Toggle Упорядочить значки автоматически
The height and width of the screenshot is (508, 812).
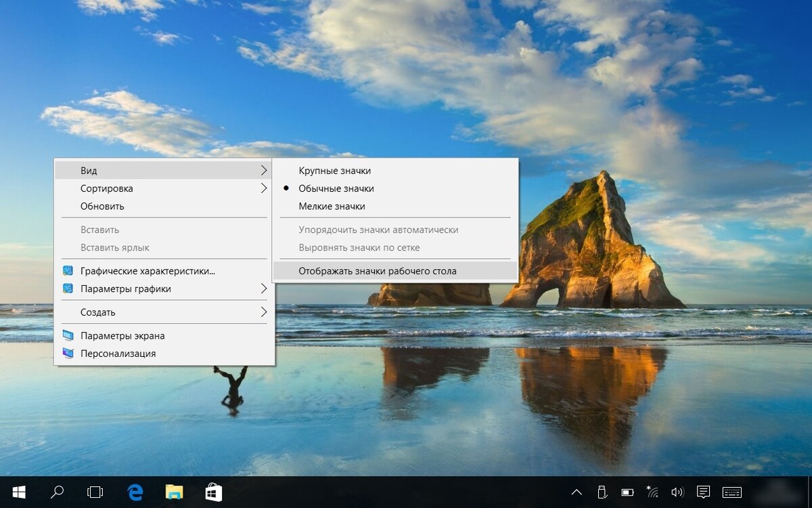tap(395, 230)
